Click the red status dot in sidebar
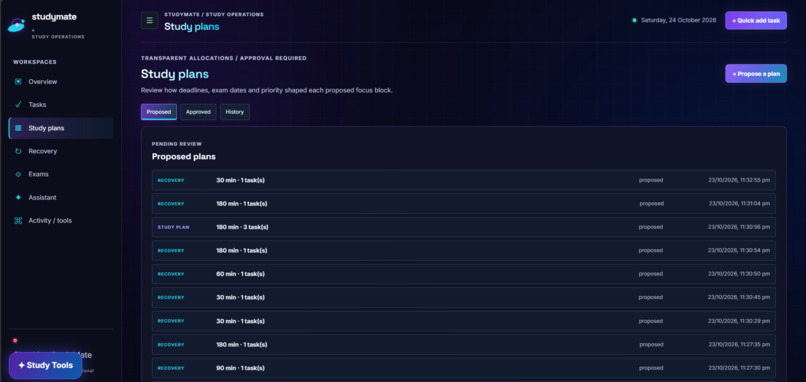The height and width of the screenshot is (382, 806). (x=15, y=340)
